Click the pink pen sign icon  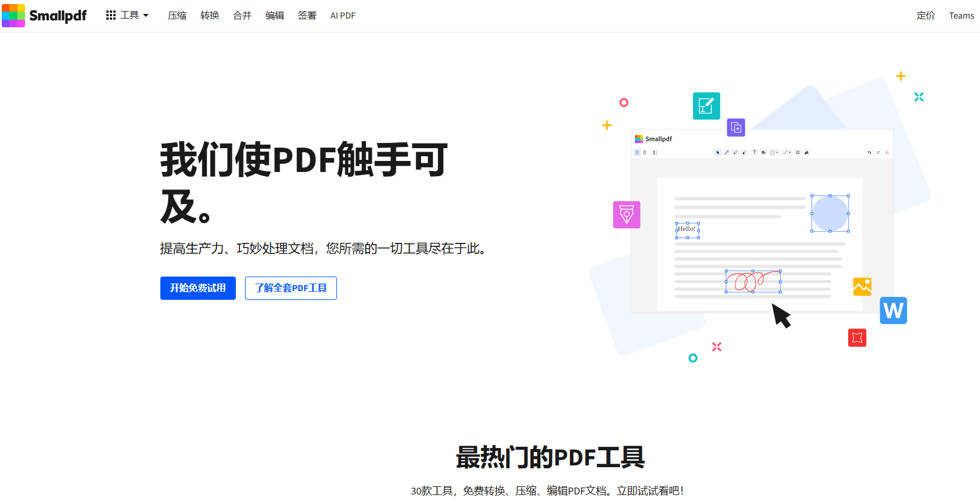pos(626,214)
